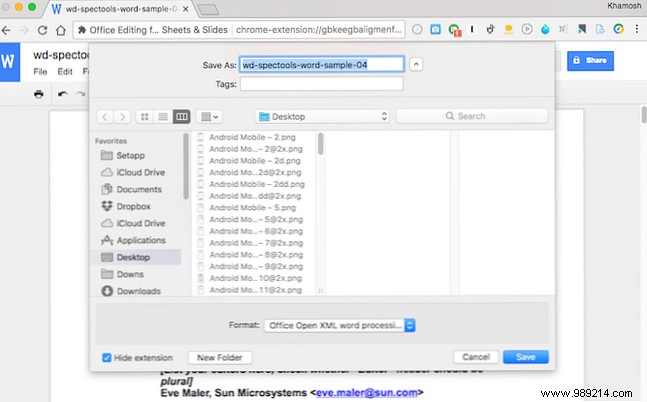Open the Desktop location dropdown

pos(322,117)
